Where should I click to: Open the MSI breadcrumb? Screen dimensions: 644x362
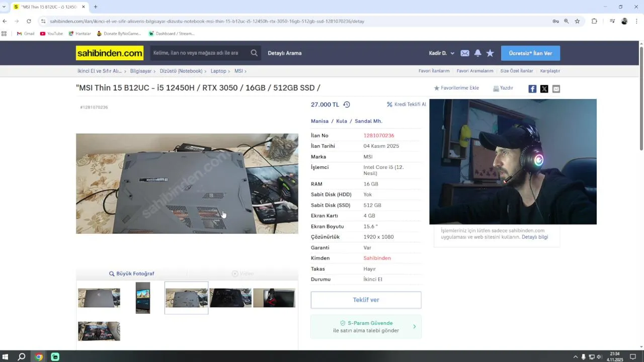tap(238, 71)
